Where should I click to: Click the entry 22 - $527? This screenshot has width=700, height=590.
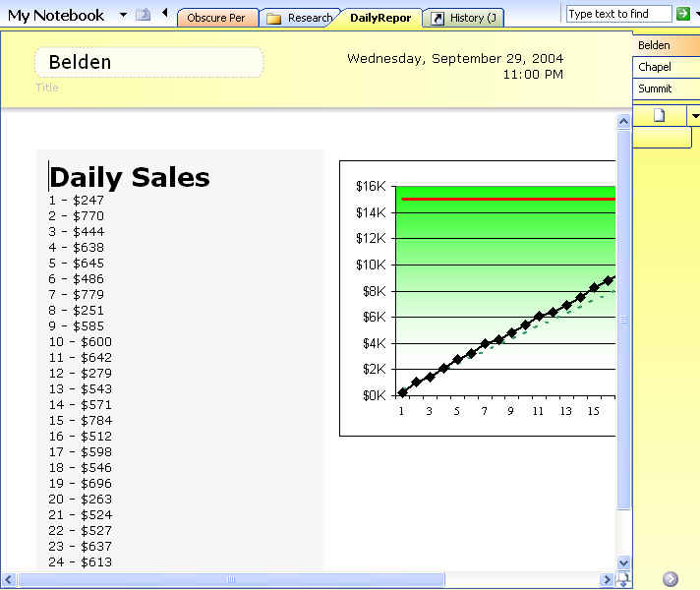click(x=80, y=531)
